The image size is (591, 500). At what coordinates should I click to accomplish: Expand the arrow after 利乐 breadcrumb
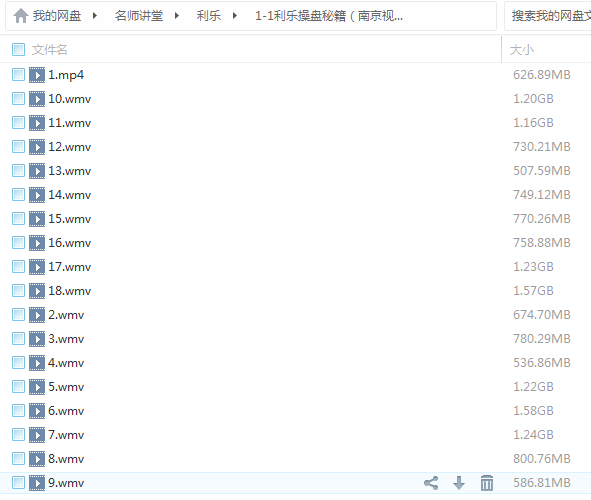[235, 16]
